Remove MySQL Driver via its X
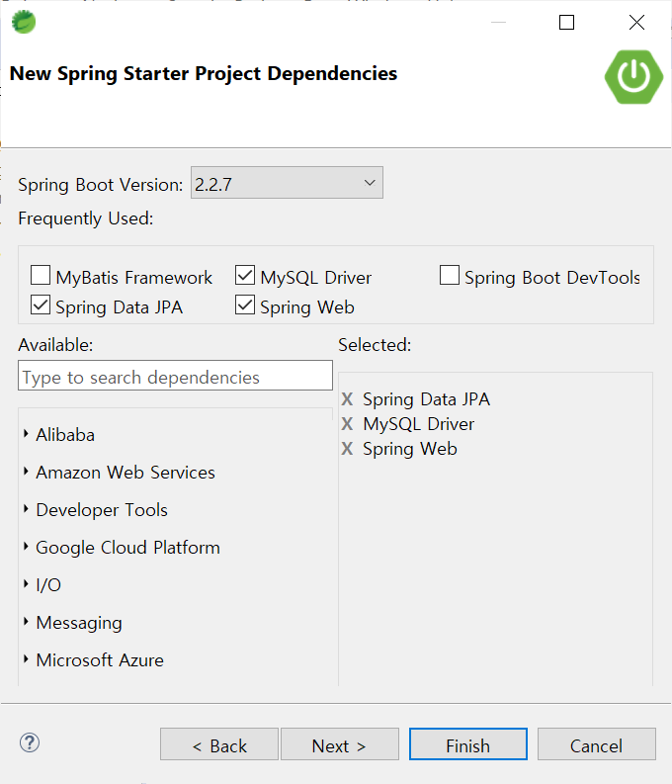This screenshot has width=672, height=784. [x=347, y=424]
